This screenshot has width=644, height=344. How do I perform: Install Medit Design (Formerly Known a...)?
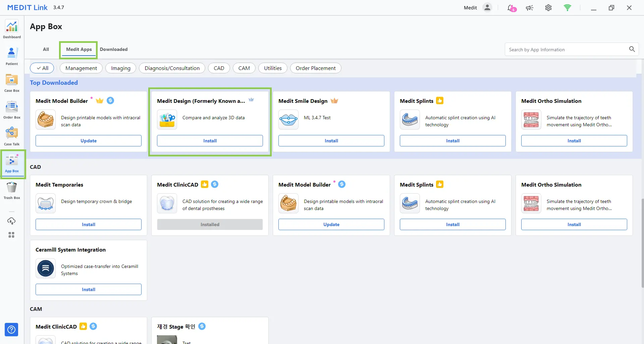coord(210,141)
